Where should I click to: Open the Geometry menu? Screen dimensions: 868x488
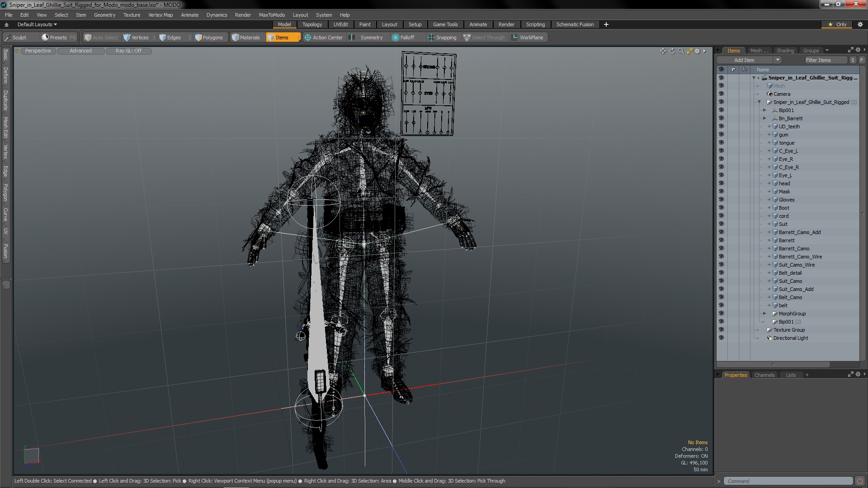coord(104,15)
